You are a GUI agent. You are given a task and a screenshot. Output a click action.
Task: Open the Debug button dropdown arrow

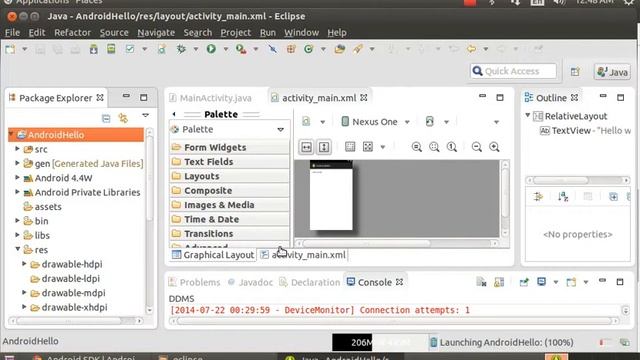click(x=196, y=49)
